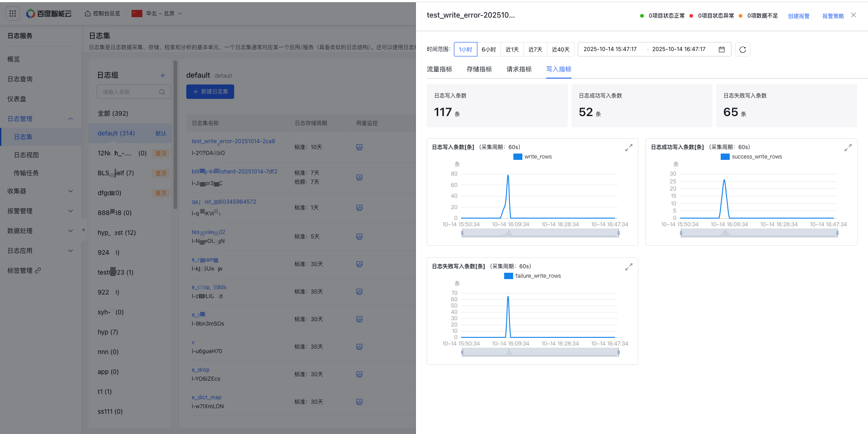Switch to the 存储指标 tab
Image resolution: width=868 pixels, height=434 pixels.
coord(479,69)
